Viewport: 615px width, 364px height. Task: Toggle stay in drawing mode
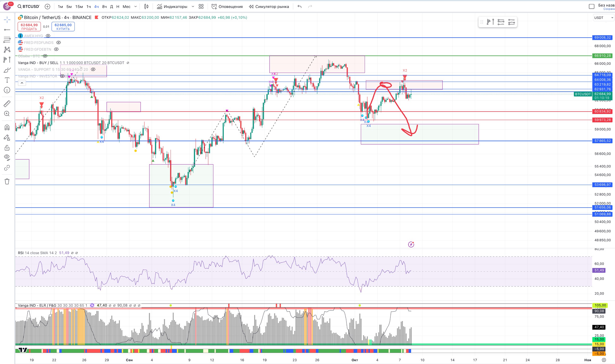[7, 137]
